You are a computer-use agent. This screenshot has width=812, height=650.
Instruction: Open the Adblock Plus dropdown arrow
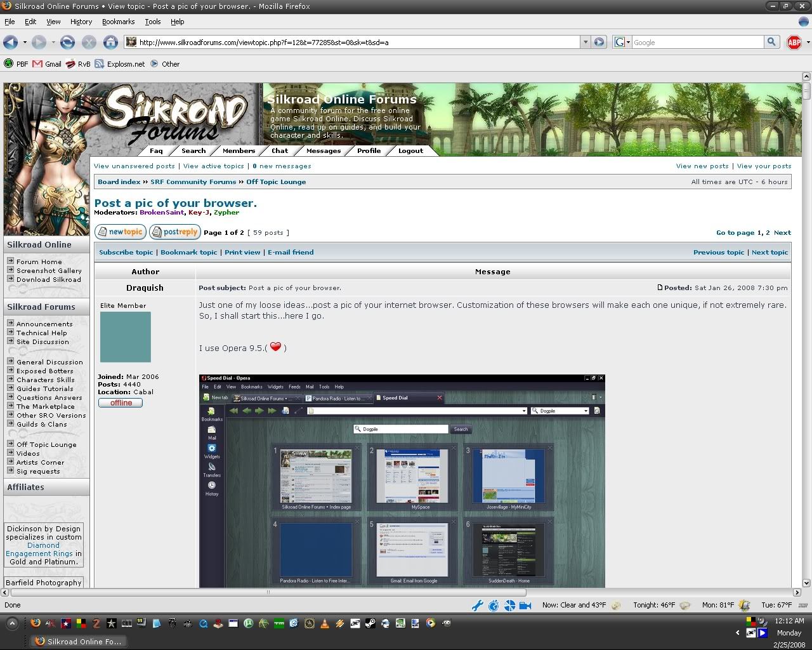pos(808,43)
